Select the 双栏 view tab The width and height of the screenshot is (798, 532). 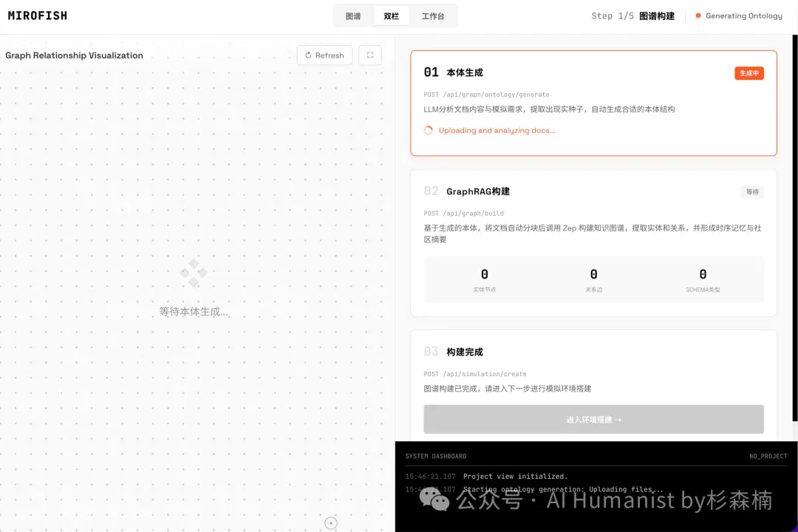[x=391, y=16]
